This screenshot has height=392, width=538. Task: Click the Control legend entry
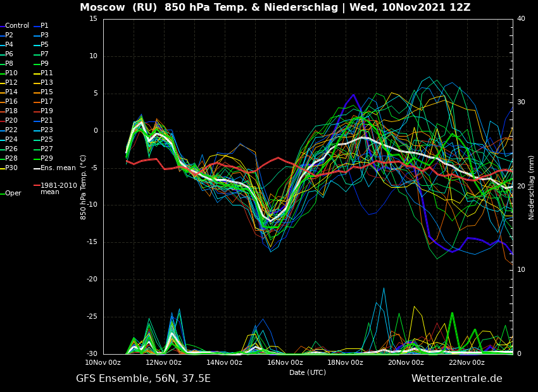coord(17,26)
